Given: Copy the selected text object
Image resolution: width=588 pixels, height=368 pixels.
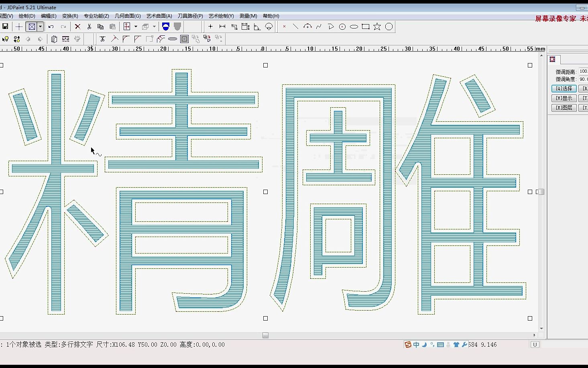Looking at the screenshot, I should 101,27.
